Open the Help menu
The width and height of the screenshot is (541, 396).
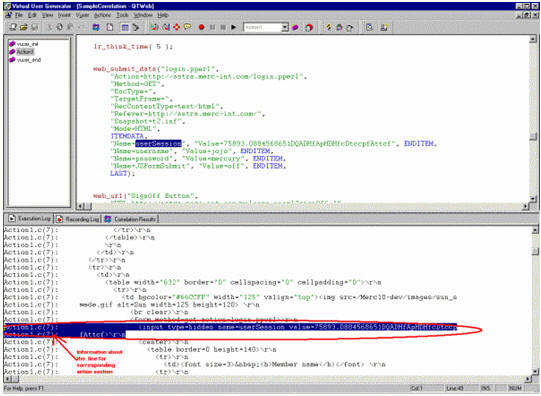[163, 15]
